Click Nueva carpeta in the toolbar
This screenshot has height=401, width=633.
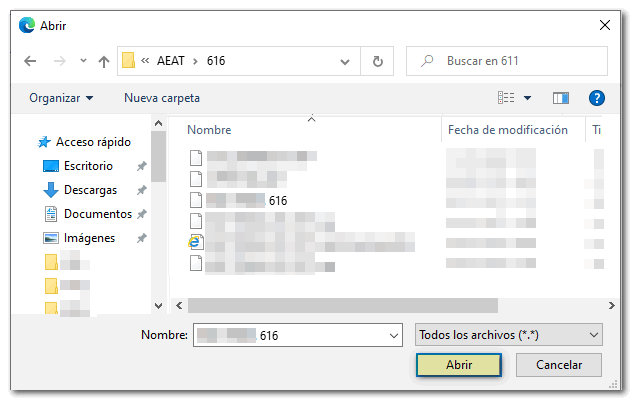162,98
